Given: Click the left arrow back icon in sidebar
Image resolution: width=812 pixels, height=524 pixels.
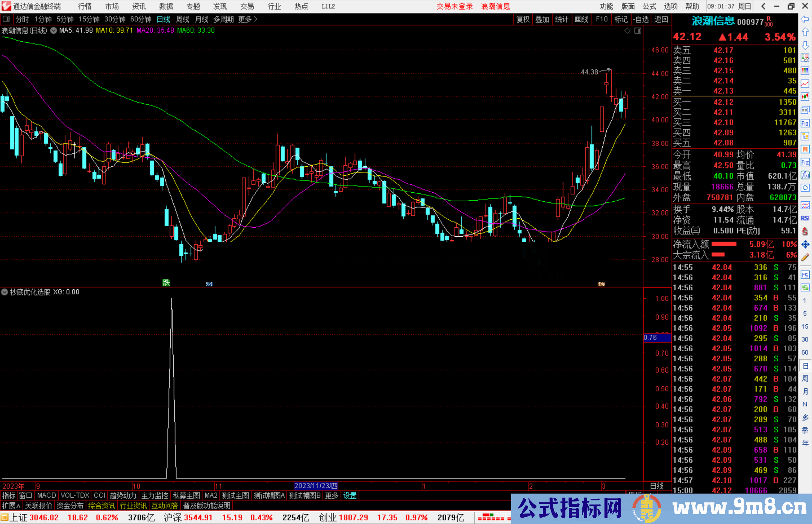Looking at the screenshot, I should point(805,19).
